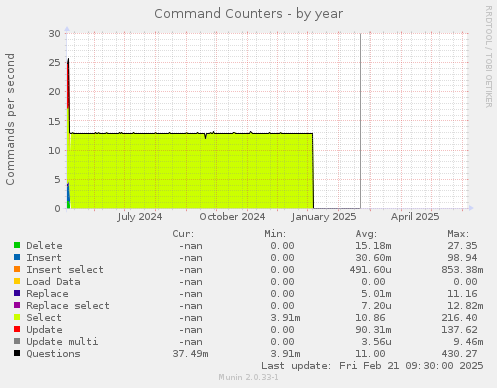
Task: Click the gray Update multi legend swatch
Action: (x=17, y=341)
